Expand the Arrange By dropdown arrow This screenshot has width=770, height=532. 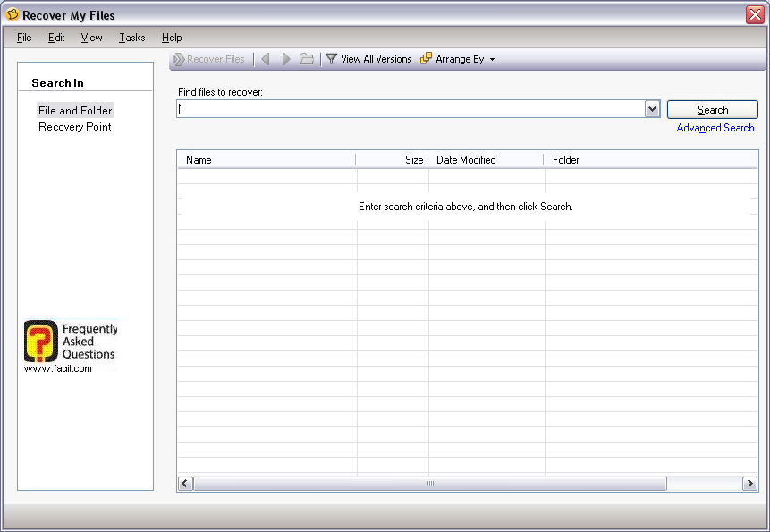(492, 60)
